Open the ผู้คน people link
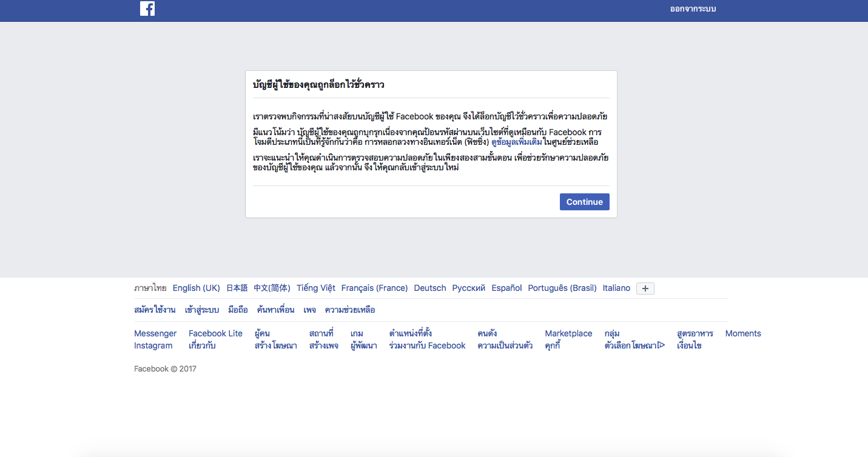Image resolution: width=868 pixels, height=457 pixels. click(x=263, y=333)
